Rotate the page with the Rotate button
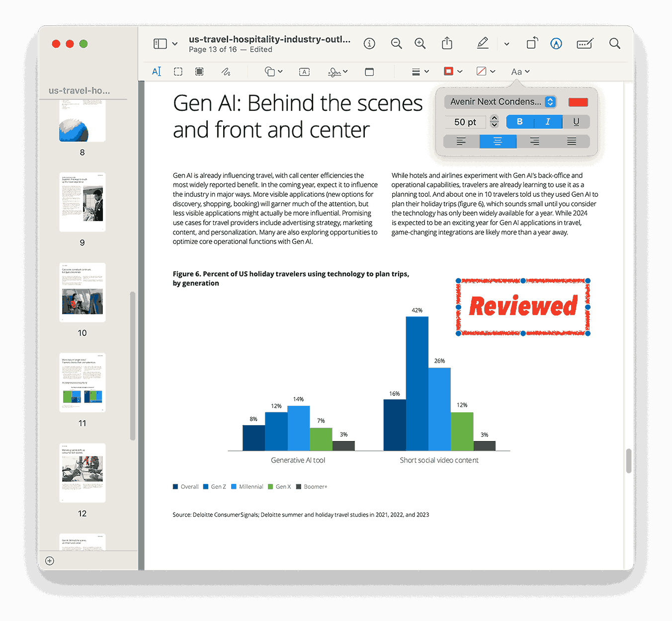Viewport: 672px width, 621px height. pos(531,43)
